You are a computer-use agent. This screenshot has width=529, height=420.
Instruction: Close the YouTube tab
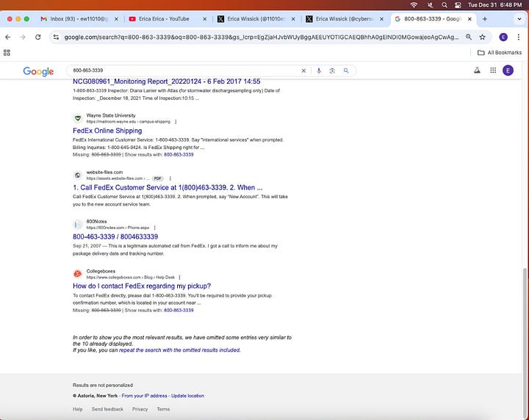(x=205, y=19)
